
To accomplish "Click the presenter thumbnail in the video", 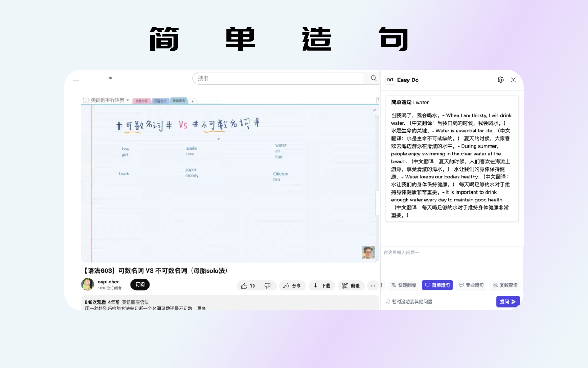I will [368, 252].
